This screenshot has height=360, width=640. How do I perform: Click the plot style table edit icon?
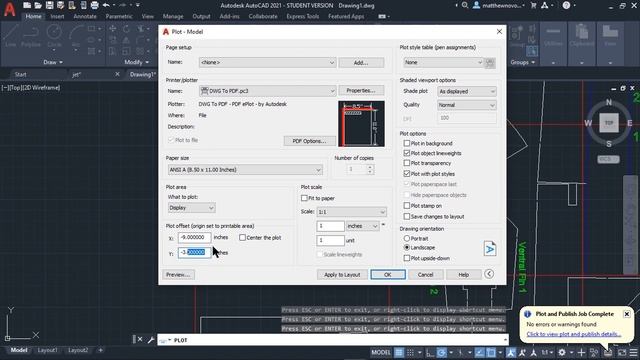point(490,63)
